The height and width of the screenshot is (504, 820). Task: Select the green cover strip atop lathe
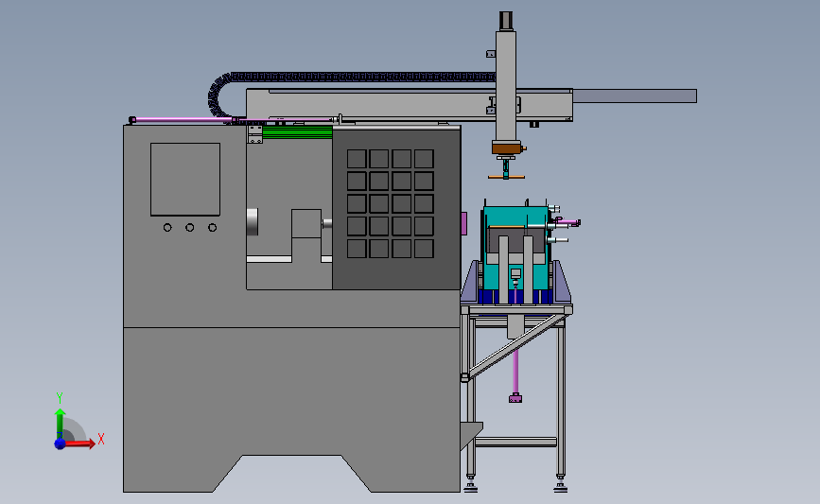297,131
